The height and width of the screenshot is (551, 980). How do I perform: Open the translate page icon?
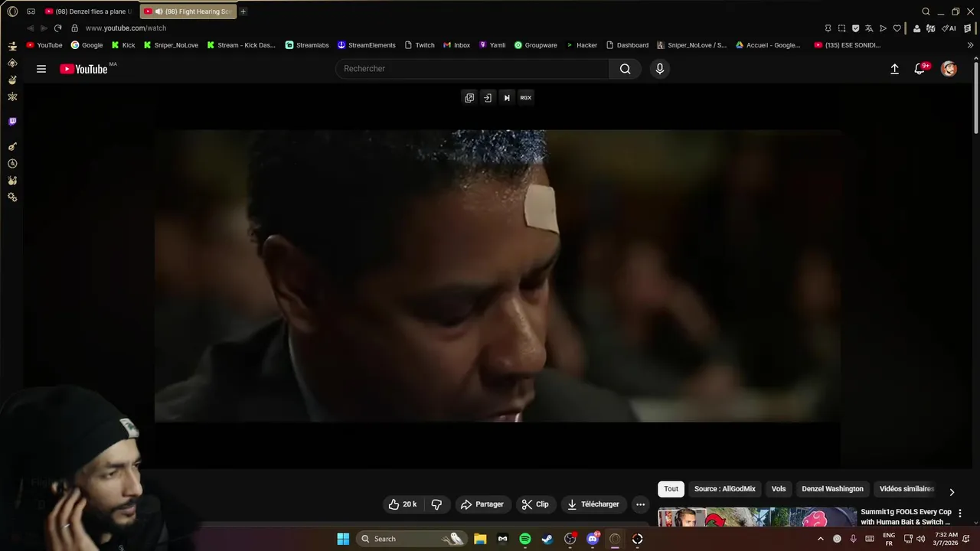point(869,28)
